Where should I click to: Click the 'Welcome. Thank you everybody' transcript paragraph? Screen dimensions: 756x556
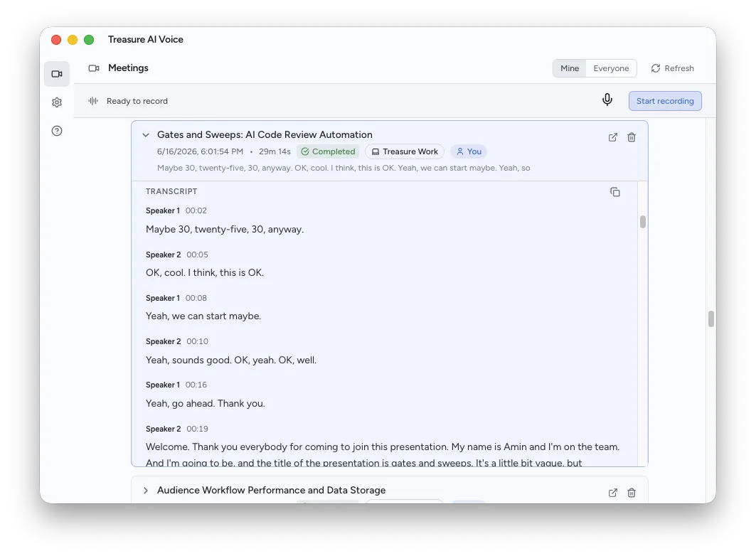click(383, 454)
